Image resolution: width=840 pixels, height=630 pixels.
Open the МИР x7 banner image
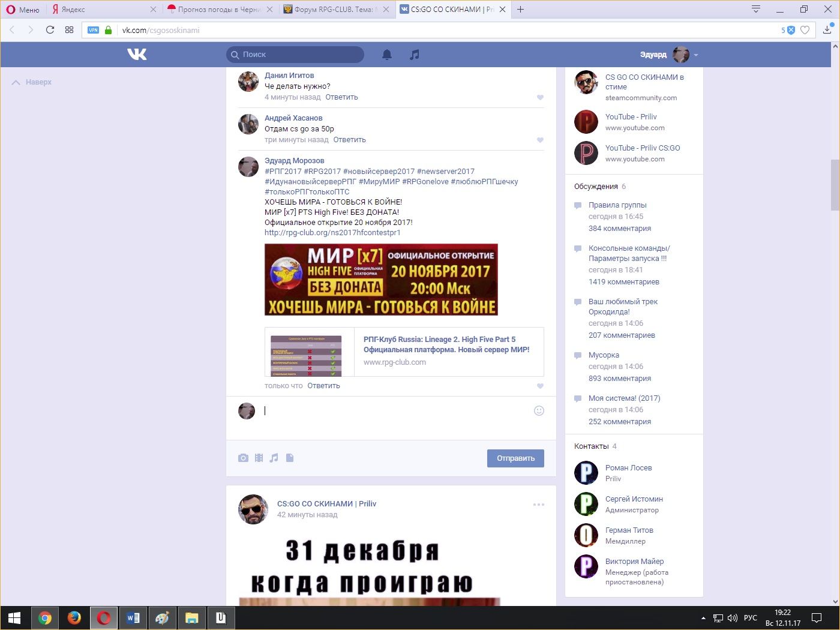tap(381, 280)
